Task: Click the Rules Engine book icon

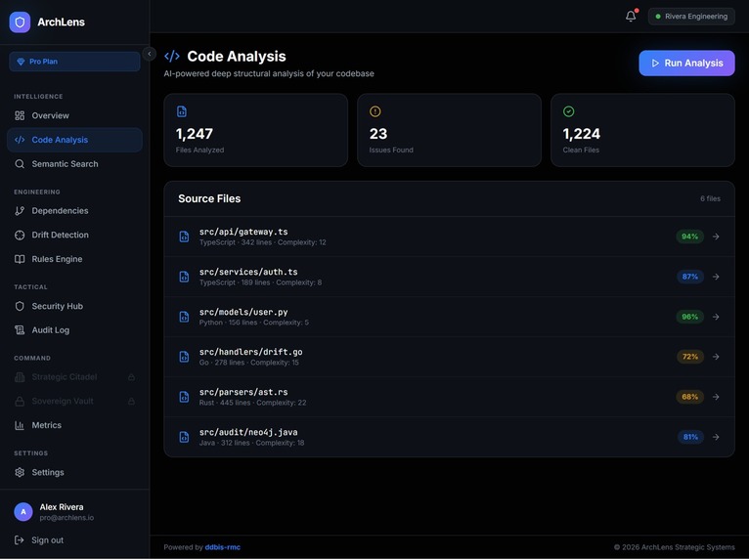Action: [x=20, y=259]
